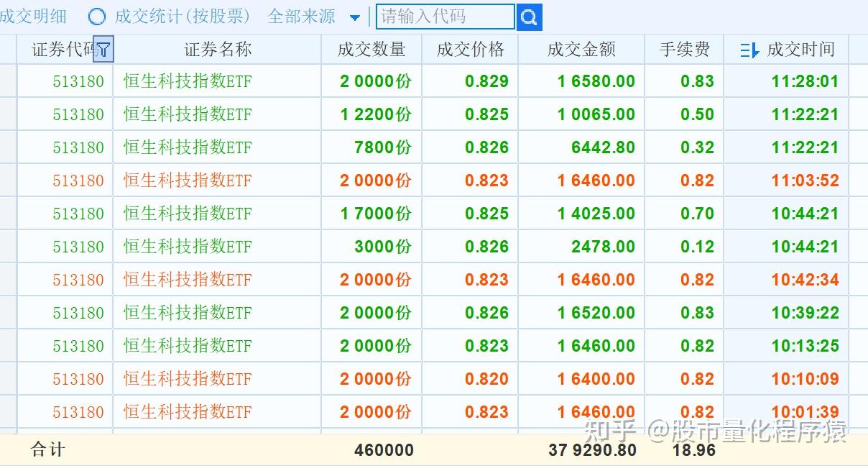868x466 pixels.
Task: Select 成交统计(按股票) radio button
Action: [96, 17]
